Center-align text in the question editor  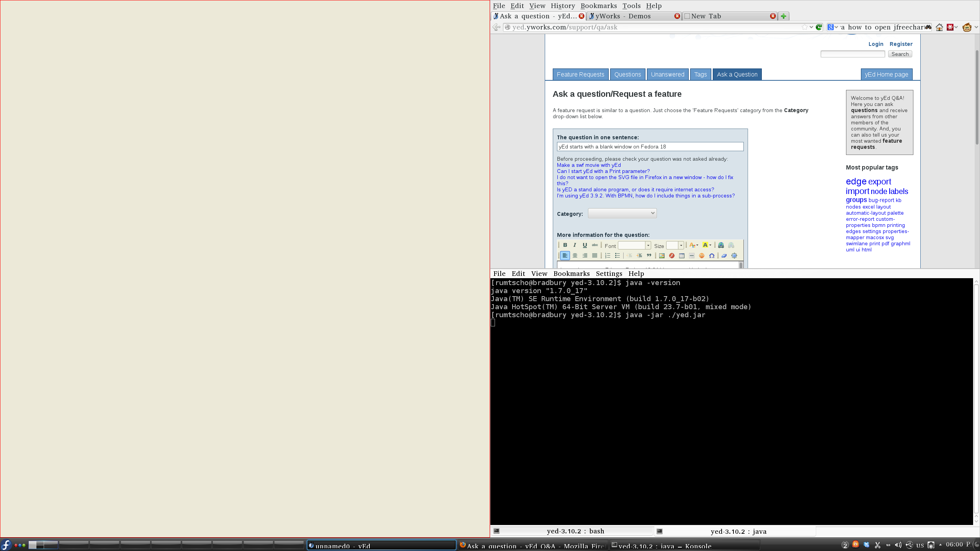575,256
